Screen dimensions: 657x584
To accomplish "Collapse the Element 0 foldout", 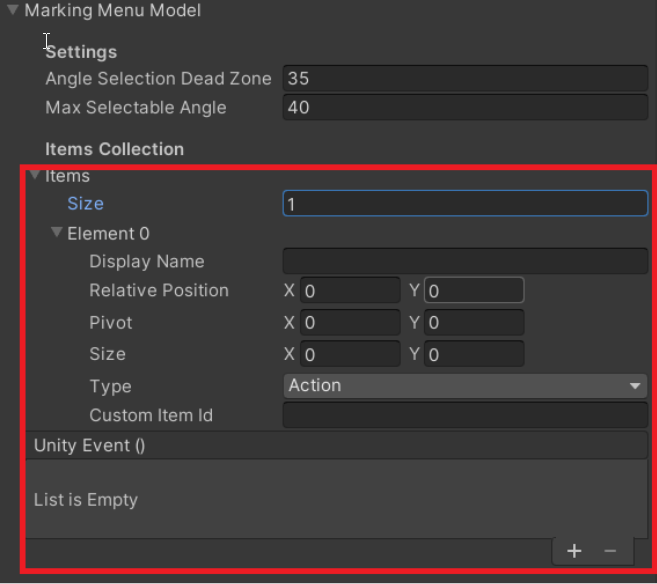I will (57, 233).
